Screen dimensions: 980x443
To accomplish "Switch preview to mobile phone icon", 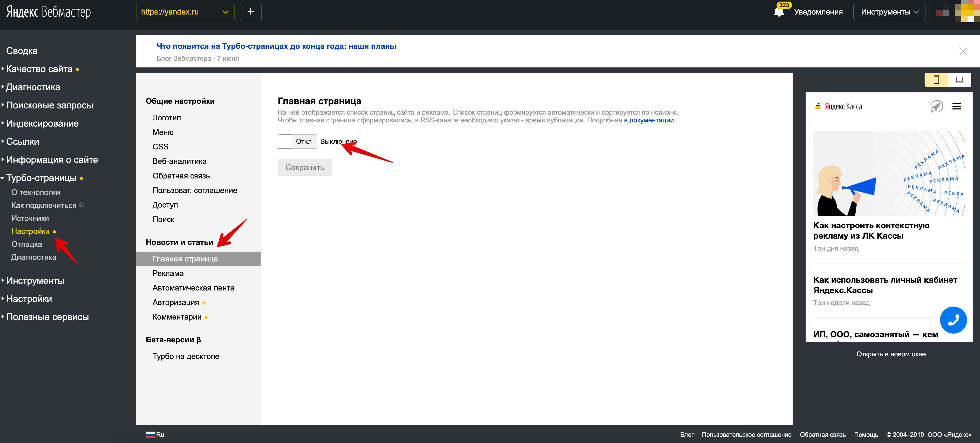I will point(936,79).
